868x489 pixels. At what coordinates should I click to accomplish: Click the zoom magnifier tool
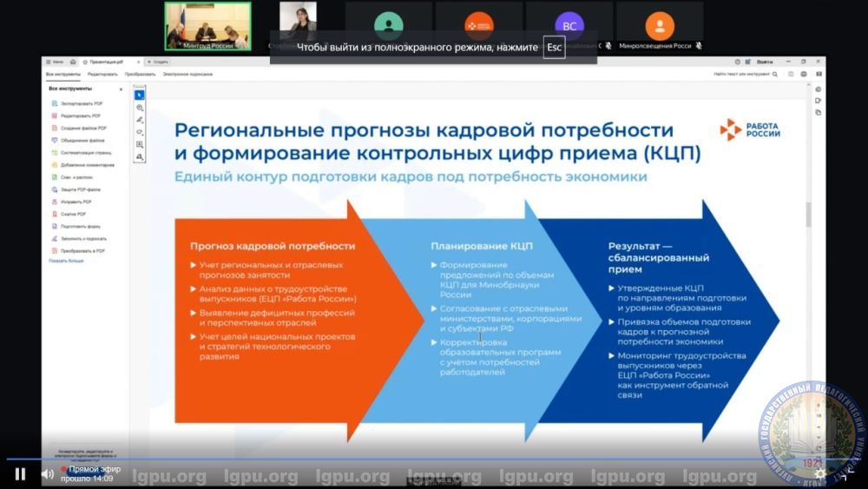(140, 108)
